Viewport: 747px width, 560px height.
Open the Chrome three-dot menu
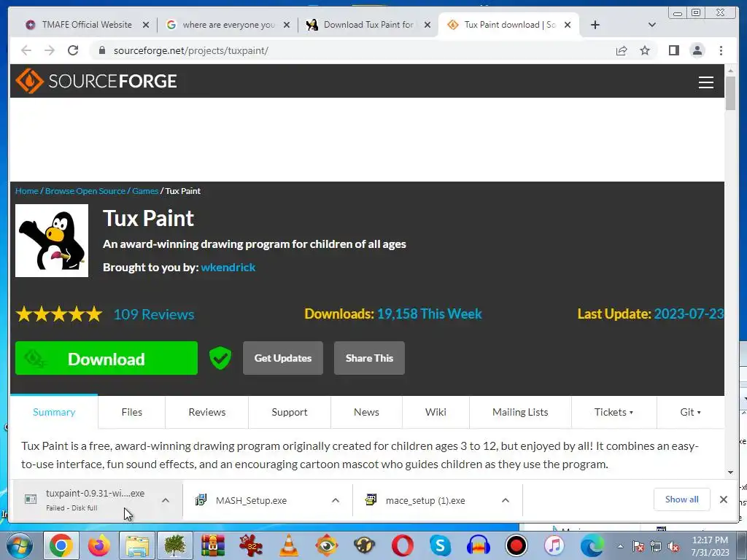pos(721,50)
